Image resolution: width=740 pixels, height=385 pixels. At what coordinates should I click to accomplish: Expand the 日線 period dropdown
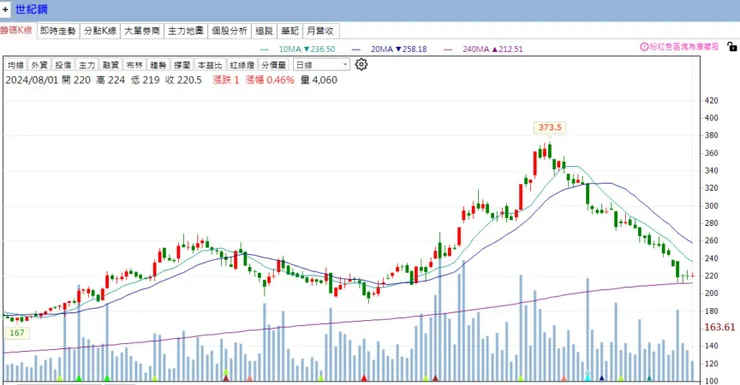click(321, 65)
